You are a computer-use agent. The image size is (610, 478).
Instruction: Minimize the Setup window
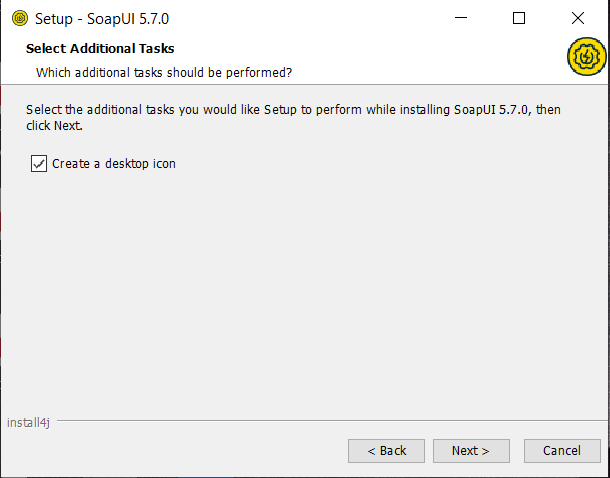click(461, 18)
